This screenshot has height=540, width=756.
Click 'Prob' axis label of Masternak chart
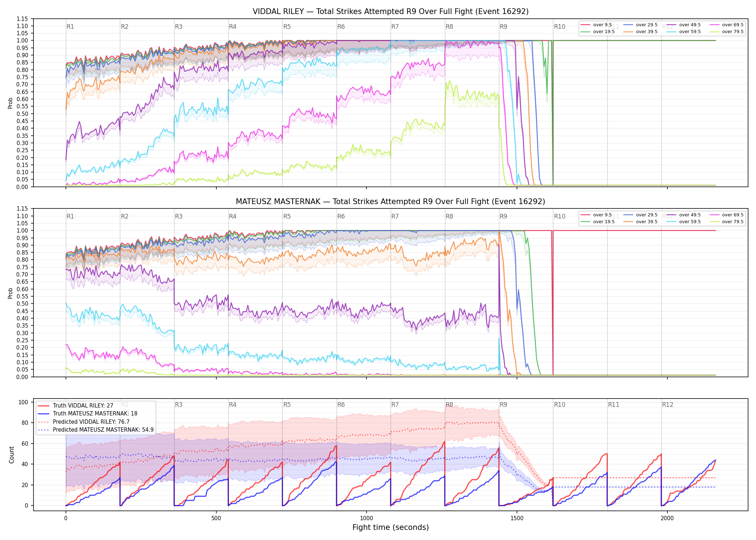(10, 293)
